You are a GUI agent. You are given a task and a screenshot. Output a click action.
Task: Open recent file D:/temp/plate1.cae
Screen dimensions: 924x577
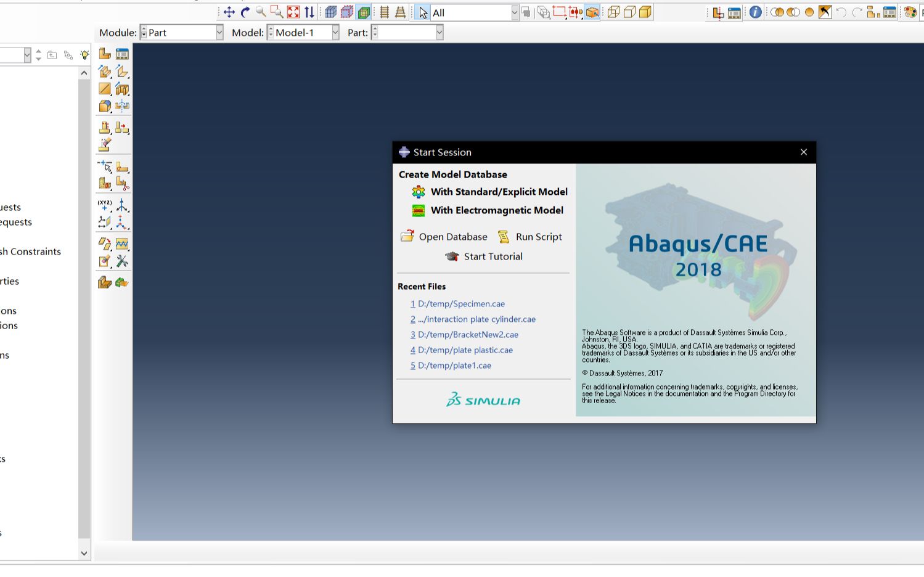(x=451, y=366)
